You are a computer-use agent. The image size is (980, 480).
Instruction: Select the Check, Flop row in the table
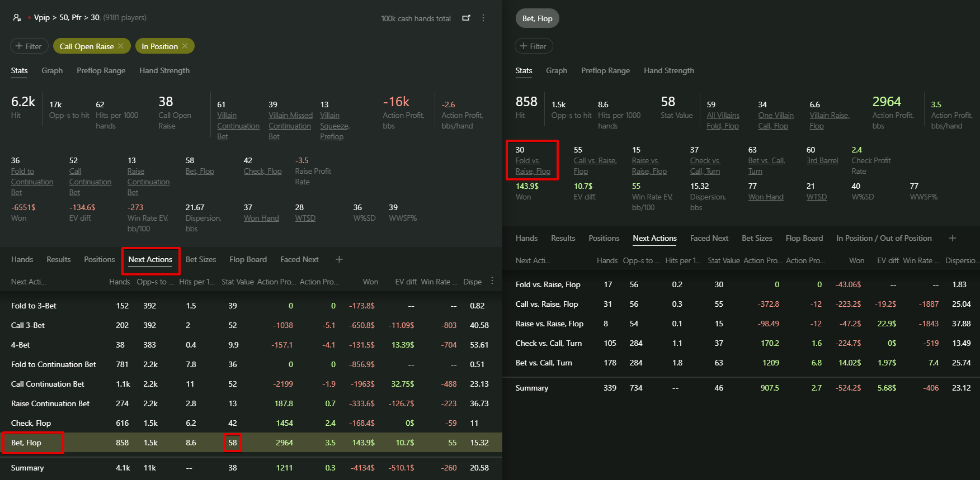point(251,423)
